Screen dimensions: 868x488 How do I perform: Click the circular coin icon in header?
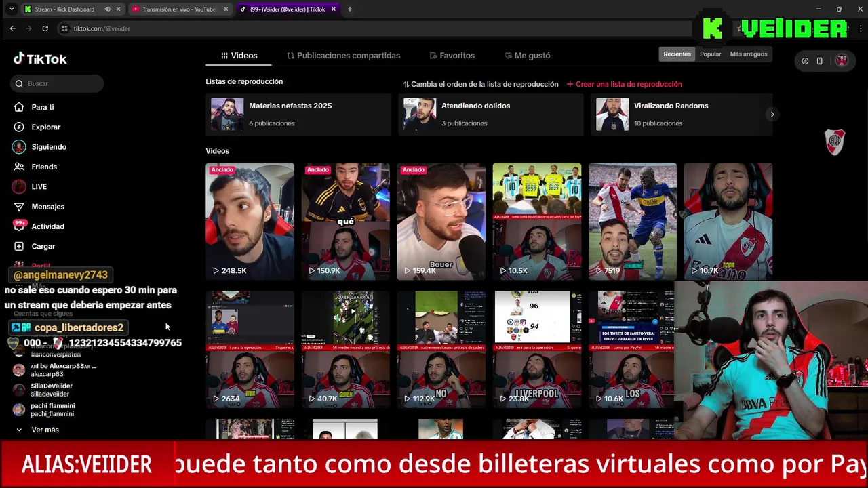805,61
